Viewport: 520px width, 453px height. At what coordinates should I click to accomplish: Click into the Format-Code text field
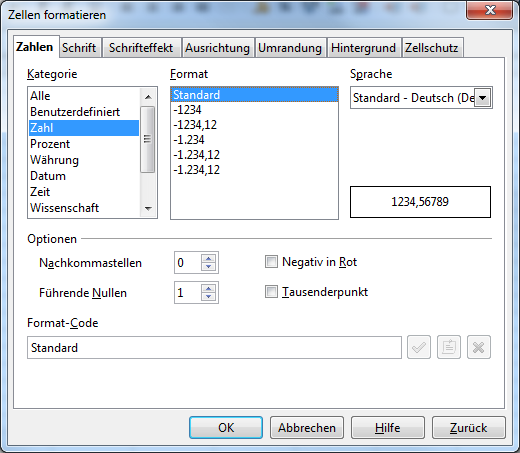click(x=214, y=348)
